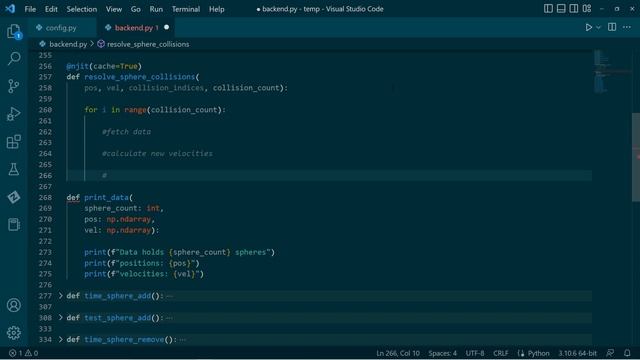Open the Go menu
Image resolution: width=640 pixels, height=360 pixels.
click(136, 9)
